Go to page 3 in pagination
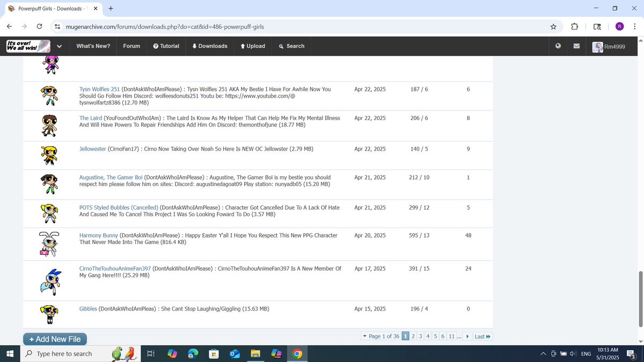Screen dimensions: 644x362 click(x=421, y=336)
